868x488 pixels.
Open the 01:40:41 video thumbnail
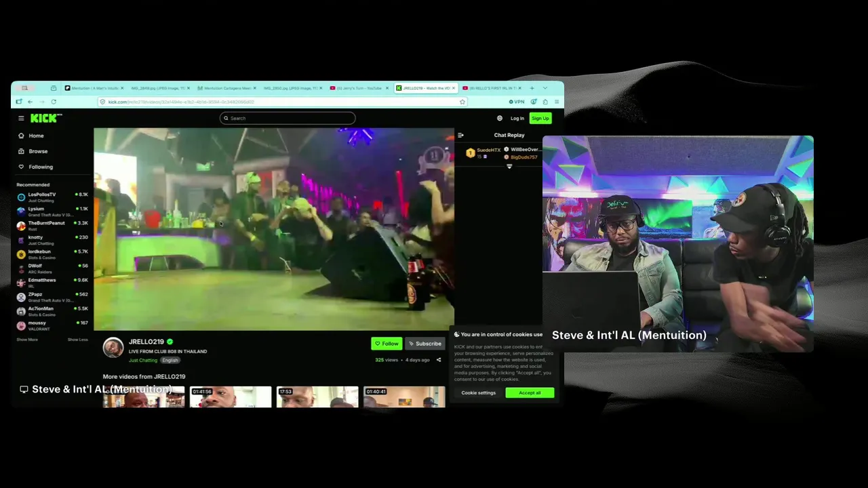tap(404, 396)
